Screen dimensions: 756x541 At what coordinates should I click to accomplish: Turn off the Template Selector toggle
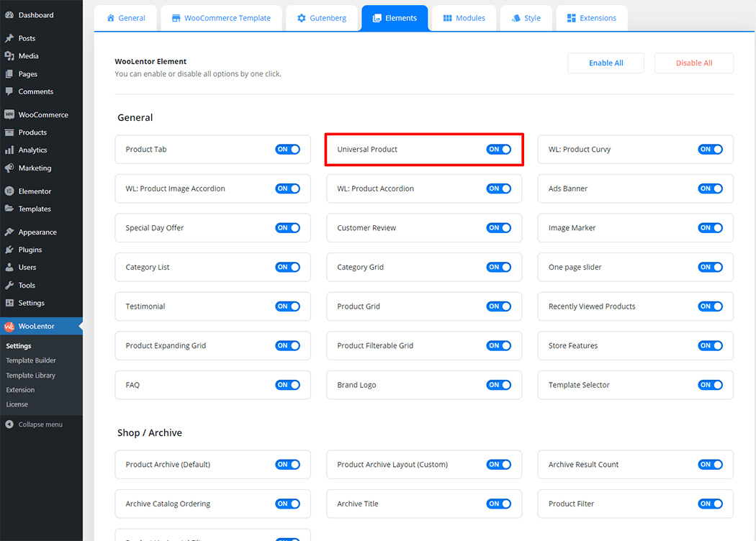pyautogui.click(x=710, y=385)
